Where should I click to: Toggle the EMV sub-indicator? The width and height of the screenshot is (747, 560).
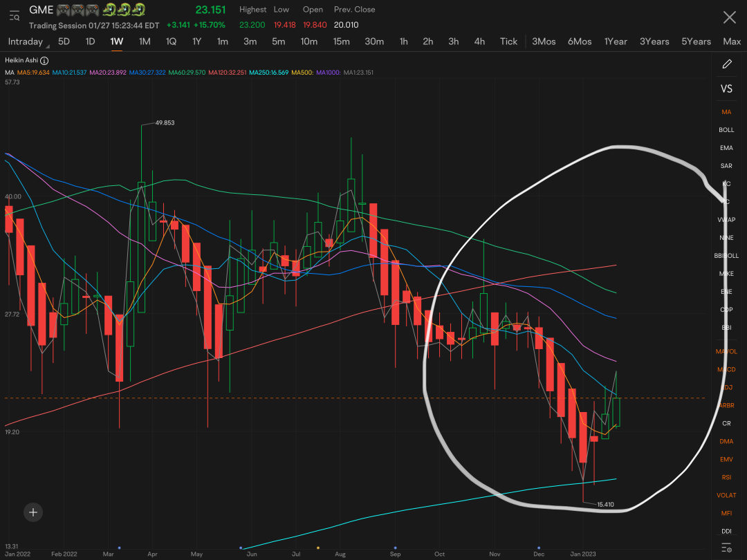pos(726,459)
